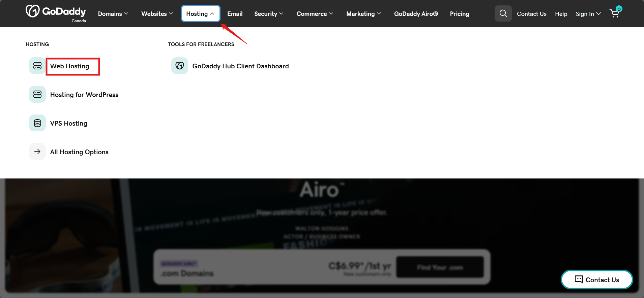This screenshot has height=298, width=644.
Task: Click the All Hosting Options arrow icon
Action: (x=37, y=152)
